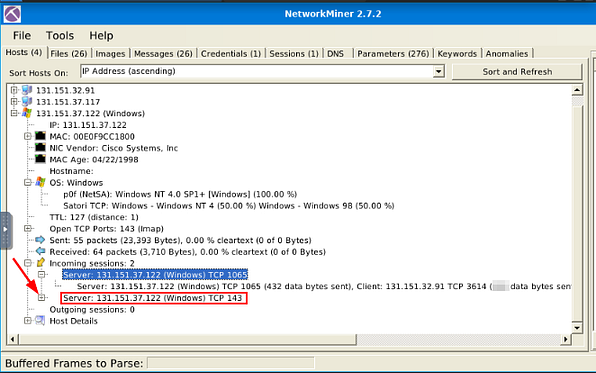Select the 131.151.37.117 host row text
Screen dimensions: 596x373
[x=68, y=102]
